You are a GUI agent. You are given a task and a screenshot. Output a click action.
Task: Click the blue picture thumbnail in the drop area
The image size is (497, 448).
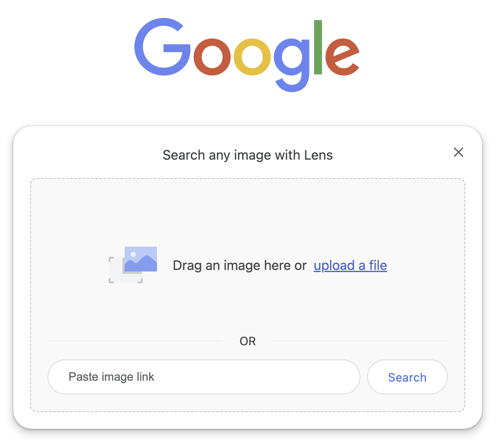(141, 259)
